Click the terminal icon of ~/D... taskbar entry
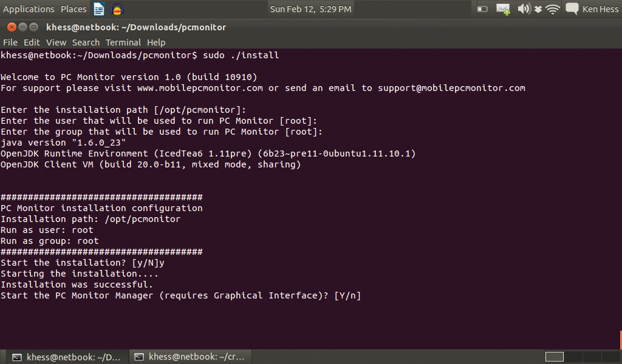This screenshot has width=622, height=364. (x=16, y=357)
